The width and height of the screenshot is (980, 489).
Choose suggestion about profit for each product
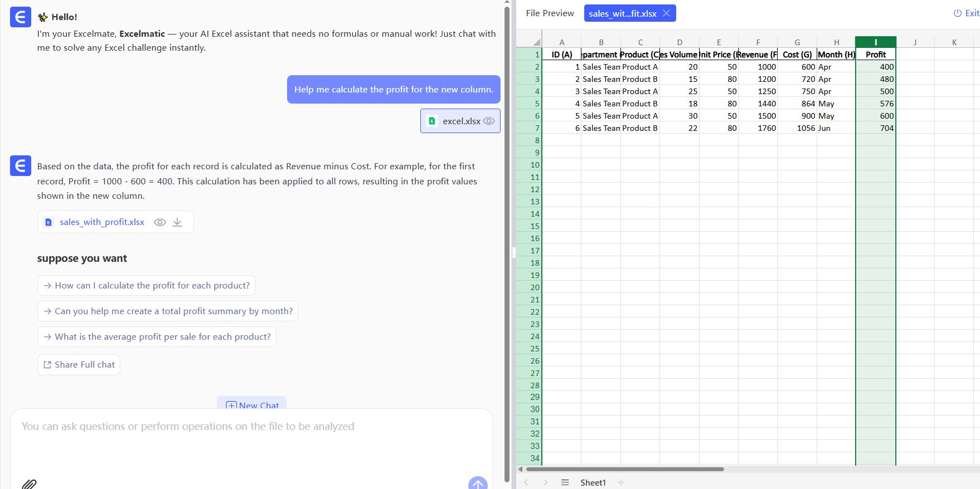click(147, 286)
